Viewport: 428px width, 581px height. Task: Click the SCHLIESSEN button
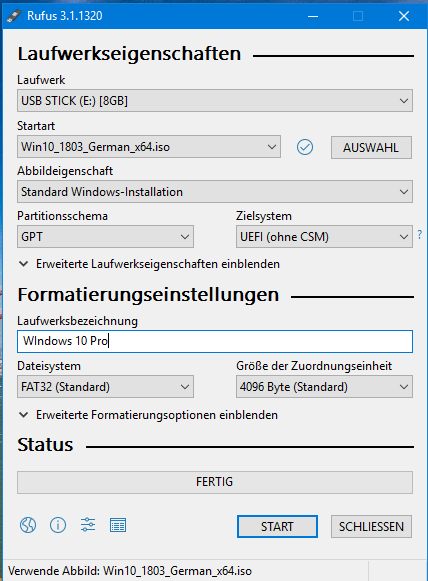371,526
